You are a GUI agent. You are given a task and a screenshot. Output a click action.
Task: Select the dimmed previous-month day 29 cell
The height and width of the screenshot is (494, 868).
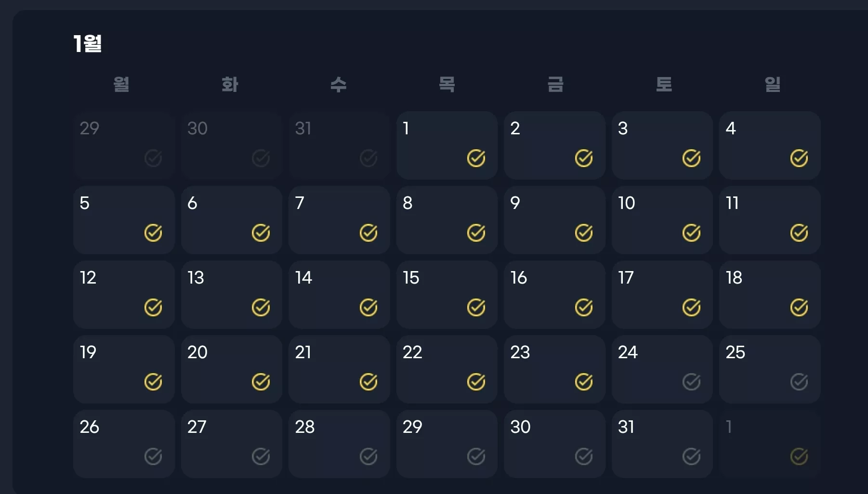pyautogui.click(x=124, y=145)
